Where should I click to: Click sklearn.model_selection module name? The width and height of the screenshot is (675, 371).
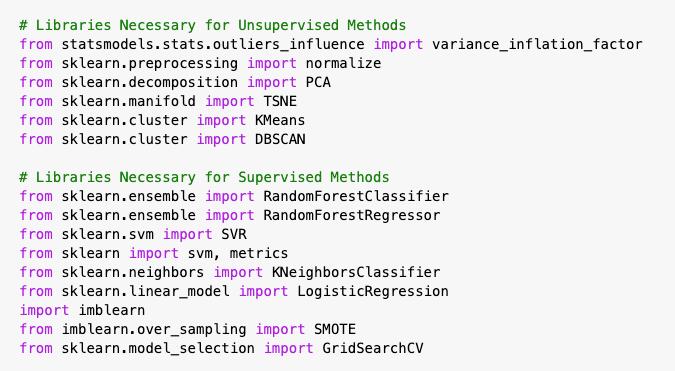158,348
